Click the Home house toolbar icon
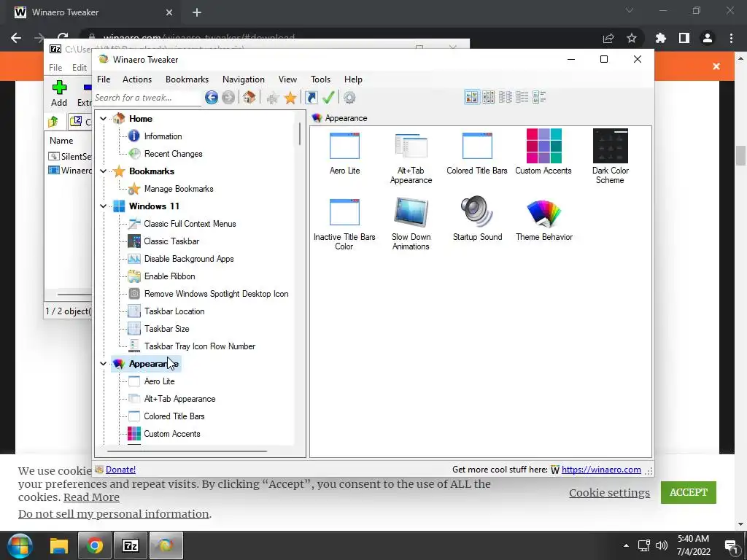This screenshot has height=560, width=747. [249, 98]
